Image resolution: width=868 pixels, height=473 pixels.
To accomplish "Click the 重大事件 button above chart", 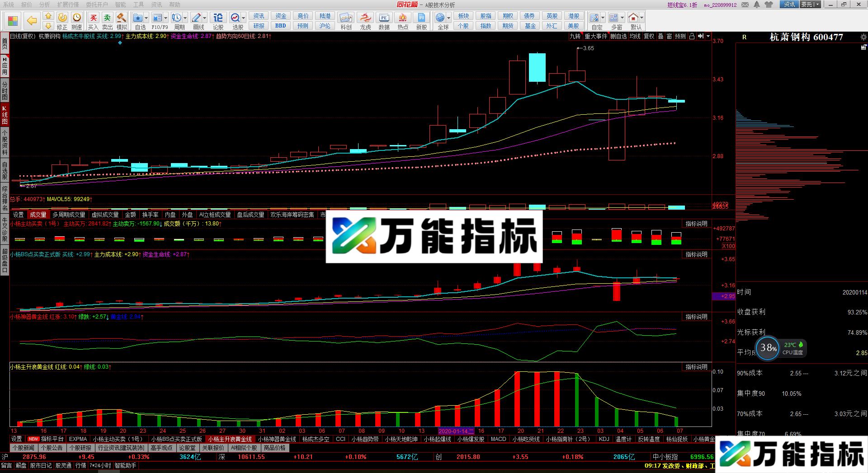I will click(x=597, y=37).
